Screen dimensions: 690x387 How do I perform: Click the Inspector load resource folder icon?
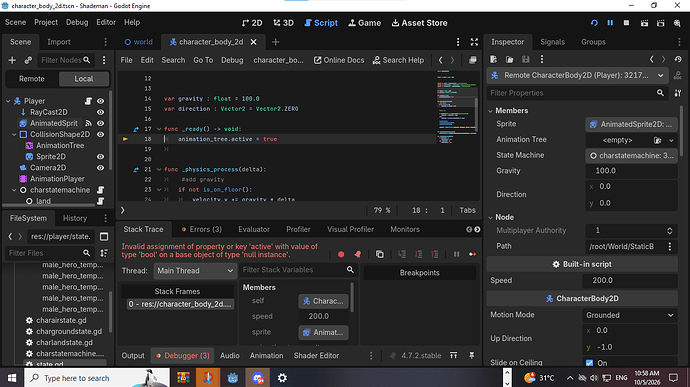tap(510, 59)
